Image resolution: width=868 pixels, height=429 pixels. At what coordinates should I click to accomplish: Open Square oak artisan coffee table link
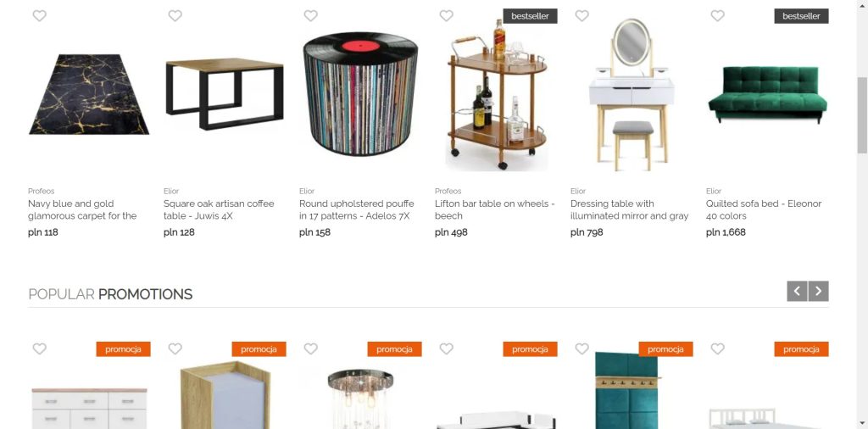(x=219, y=209)
